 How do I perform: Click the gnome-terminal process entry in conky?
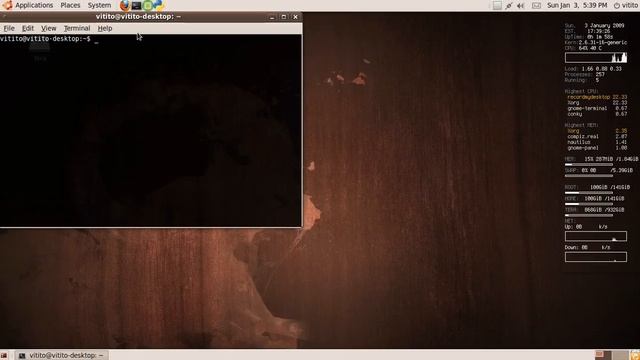click(597, 109)
